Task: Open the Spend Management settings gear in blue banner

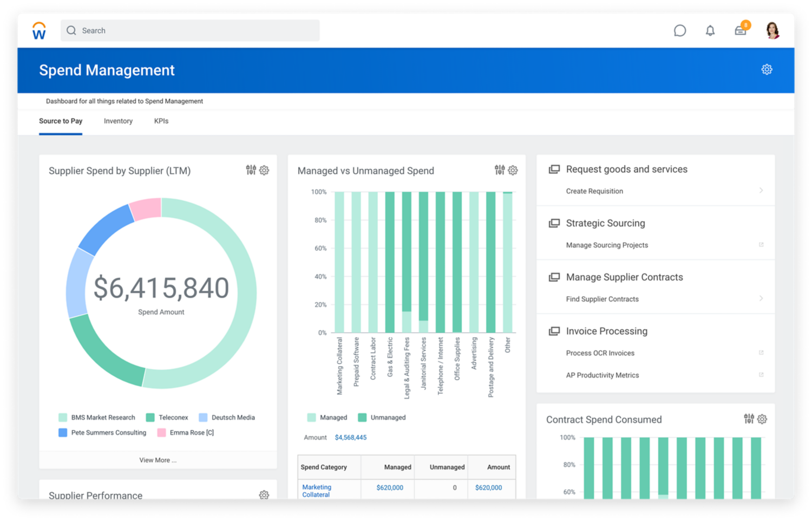Action: (767, 69)
